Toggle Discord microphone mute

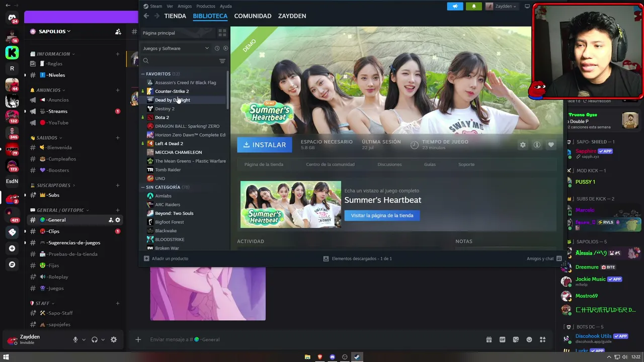(75, 339)
